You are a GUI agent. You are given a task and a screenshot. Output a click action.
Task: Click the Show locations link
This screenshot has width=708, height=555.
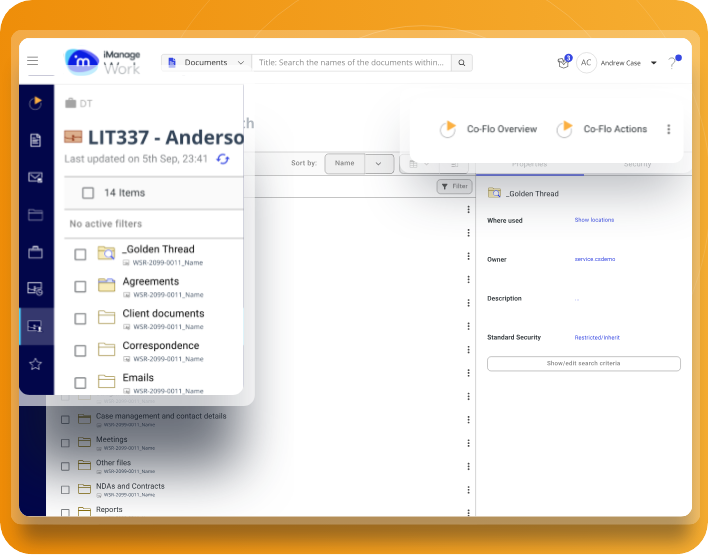594,220
